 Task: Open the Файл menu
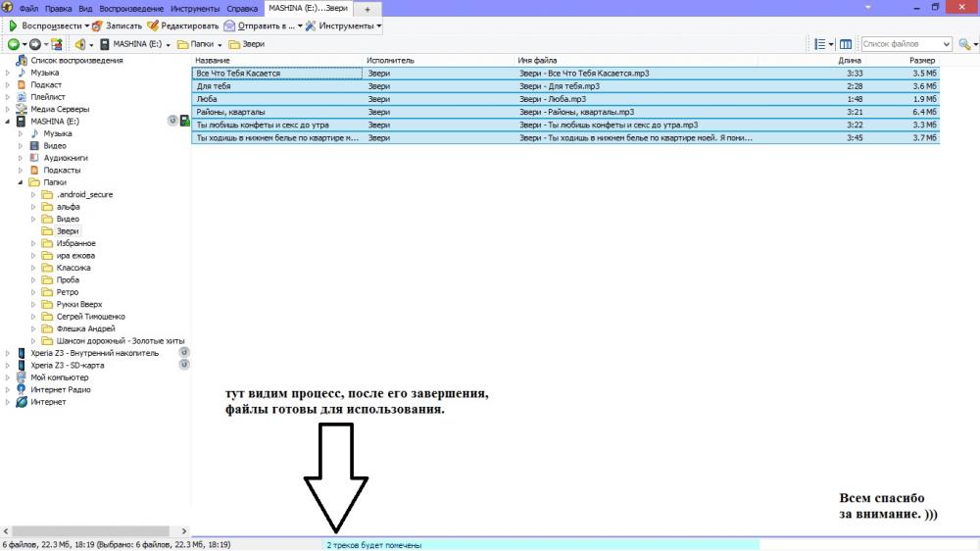pos(28,9)
